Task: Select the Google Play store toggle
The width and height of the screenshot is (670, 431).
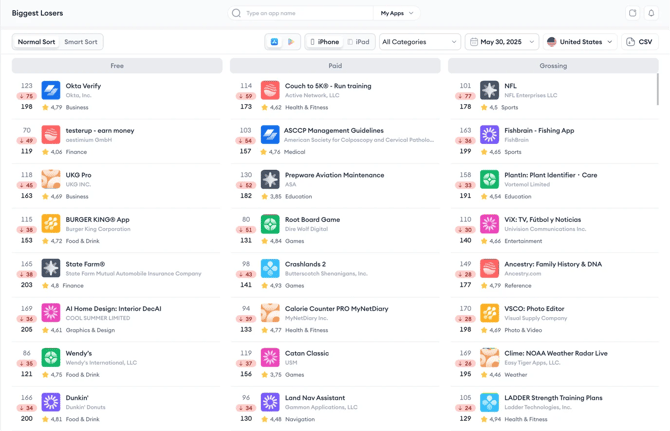Action: [x=291, y=42]
